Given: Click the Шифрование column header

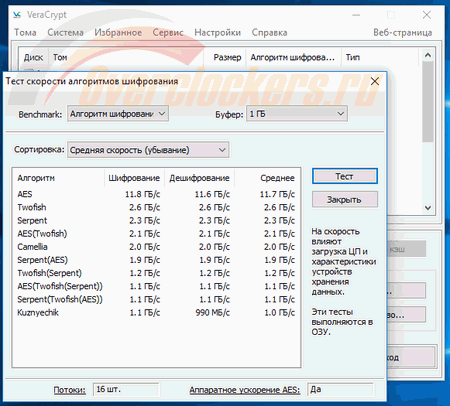Looking at the screenshot, I should [134, 178].
